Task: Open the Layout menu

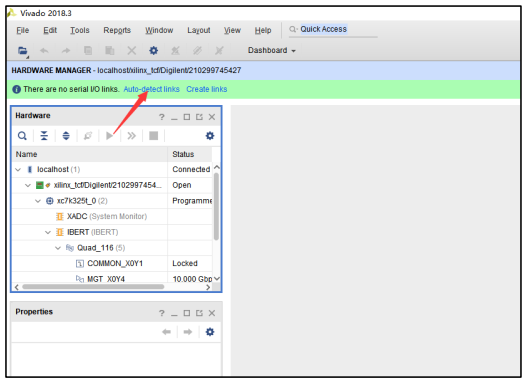Action: (x=199, y=30)
